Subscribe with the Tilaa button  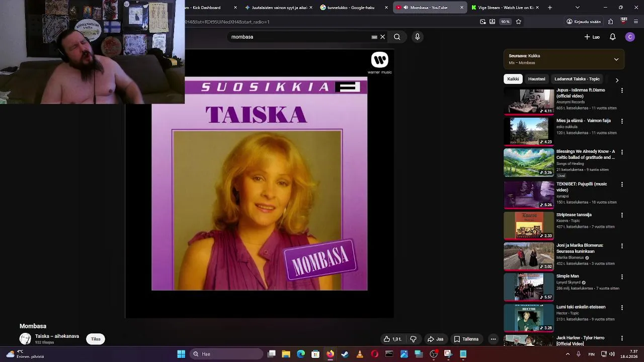pos(96,339)
